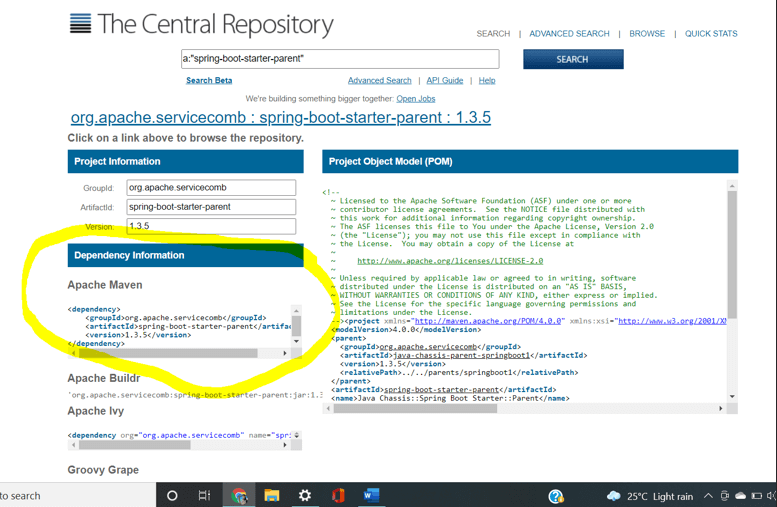777x507 pixels.
Task: Click Apache Ivy snippet horizontal left arrow
Action: (x=74, y=445)
